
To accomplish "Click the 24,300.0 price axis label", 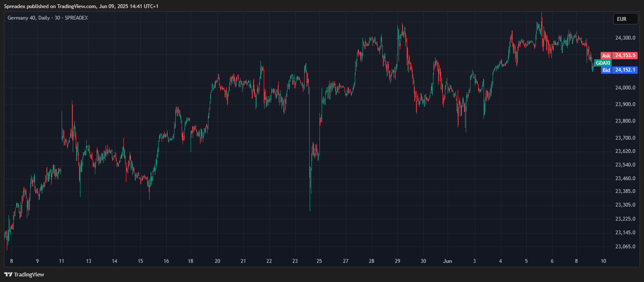I will [x=625, y=38].
